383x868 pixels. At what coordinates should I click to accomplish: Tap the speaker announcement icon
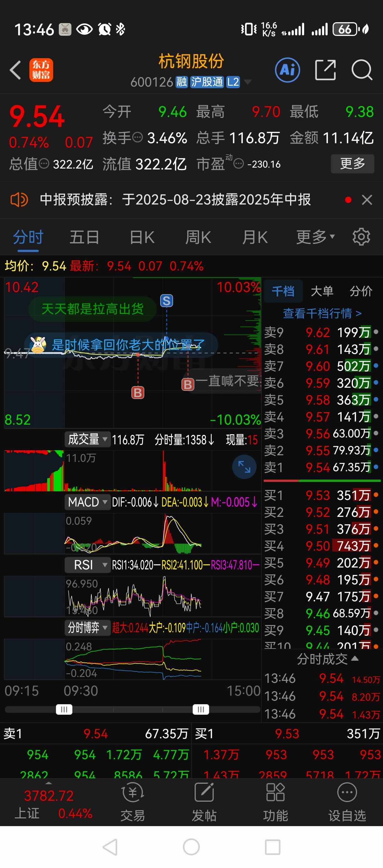[x=19, y=200]
